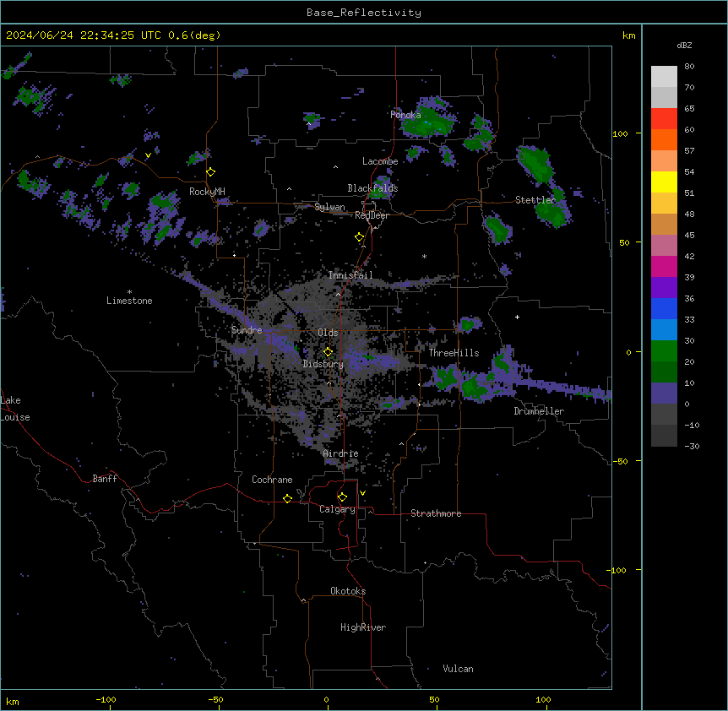Click the Cochrane map label
This screenshot has height=711, width=728.
pyautogui.click(x=272, y=480)
